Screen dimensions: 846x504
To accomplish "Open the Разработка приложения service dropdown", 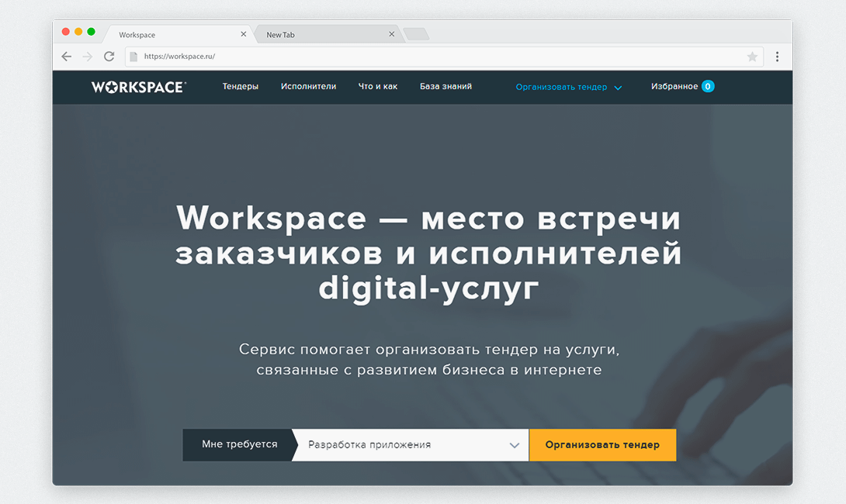I will coord(410,445).
